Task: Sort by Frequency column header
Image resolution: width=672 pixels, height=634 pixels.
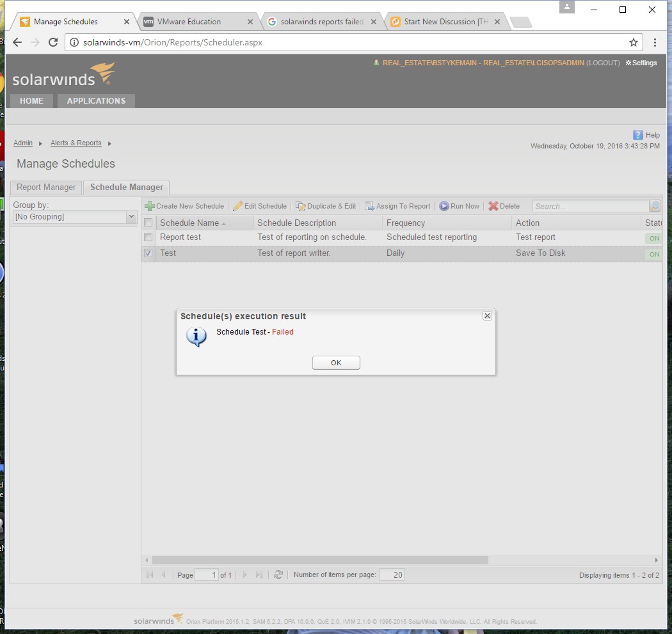Action: pos(447,223)
